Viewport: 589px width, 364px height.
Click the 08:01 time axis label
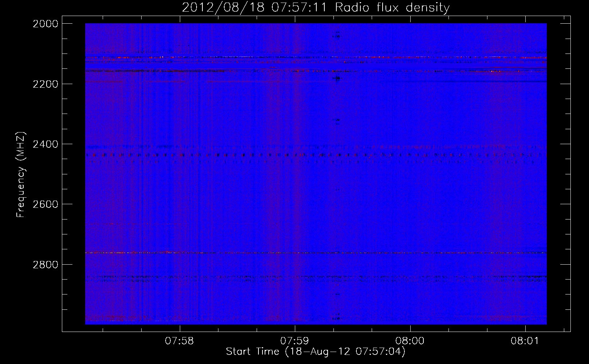coord(525,341)
